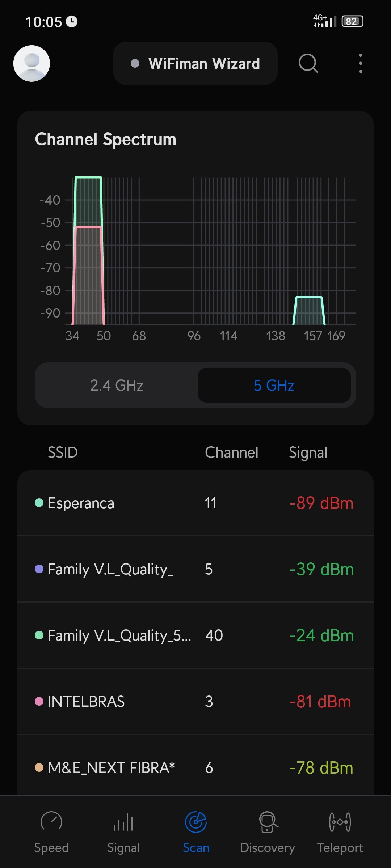The height and width of the screenshot is (868, 391).
Task: Sort networks by Signal column
Action: 308,452
